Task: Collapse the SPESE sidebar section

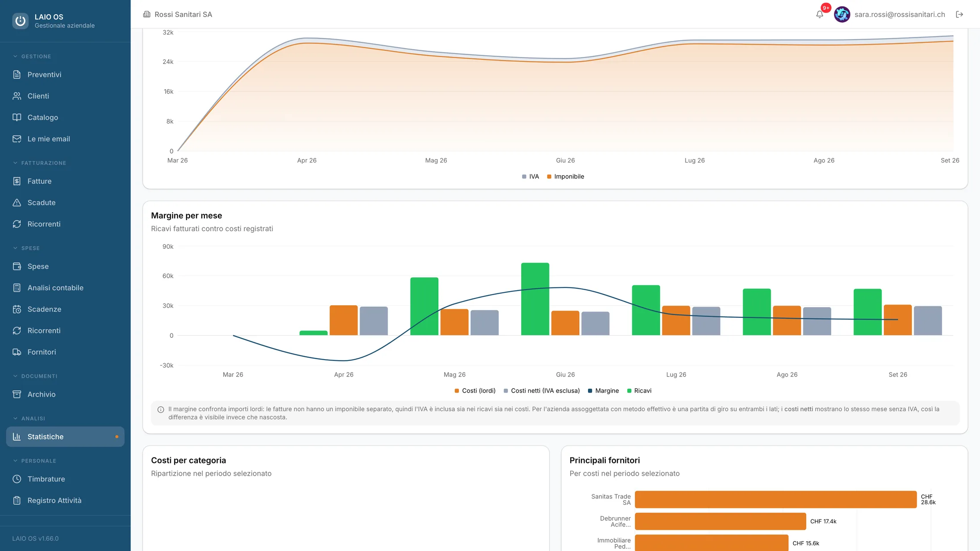Action: [26, 248]
